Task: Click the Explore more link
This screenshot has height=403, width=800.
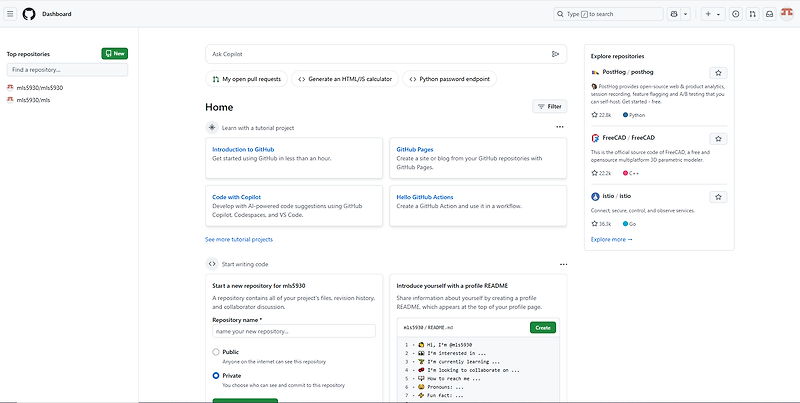Action: pos(612,239)
